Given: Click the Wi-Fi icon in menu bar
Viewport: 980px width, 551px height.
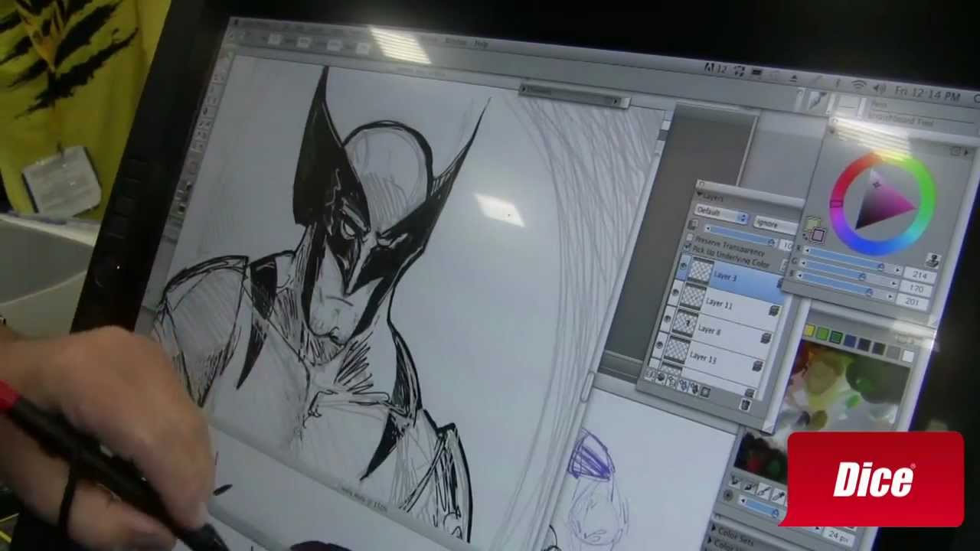Looking at the screenshot, I should click(858, 84).
